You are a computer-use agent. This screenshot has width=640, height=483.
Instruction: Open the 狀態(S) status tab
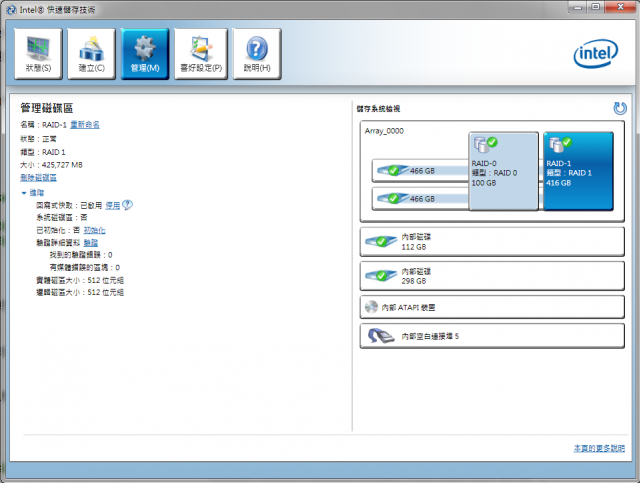click(38, 53)
